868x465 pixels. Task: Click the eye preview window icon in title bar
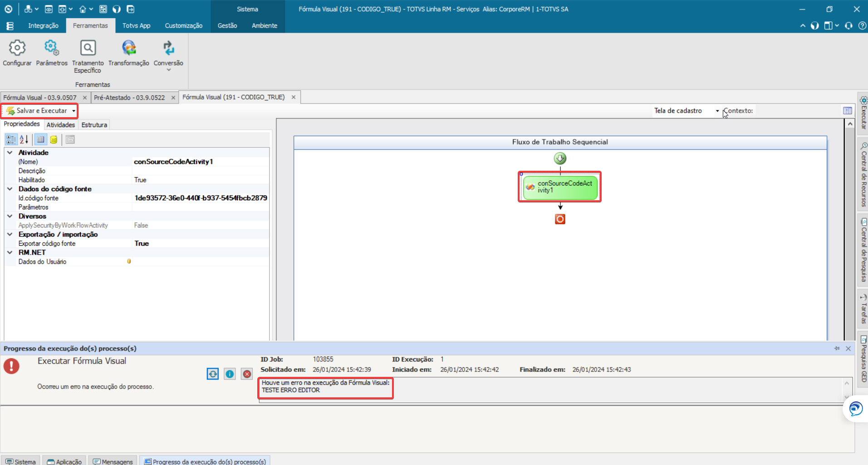coord(49,9)
